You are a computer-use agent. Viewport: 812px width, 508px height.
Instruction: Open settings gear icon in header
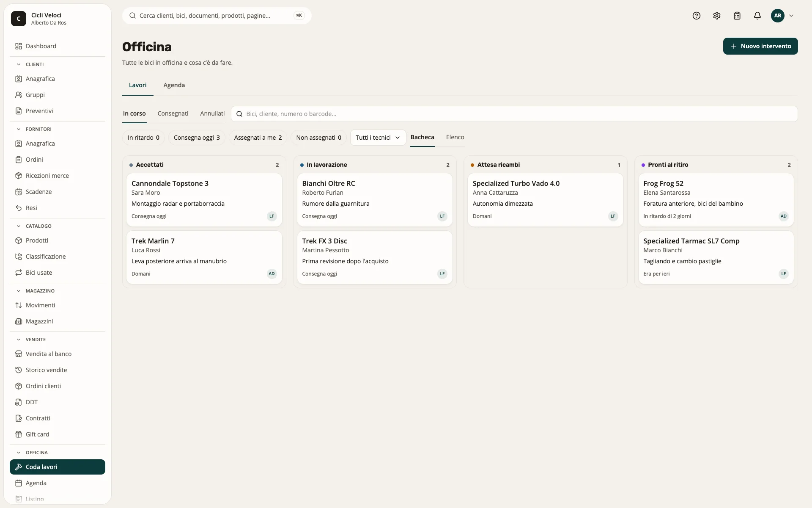click(717, 16)
